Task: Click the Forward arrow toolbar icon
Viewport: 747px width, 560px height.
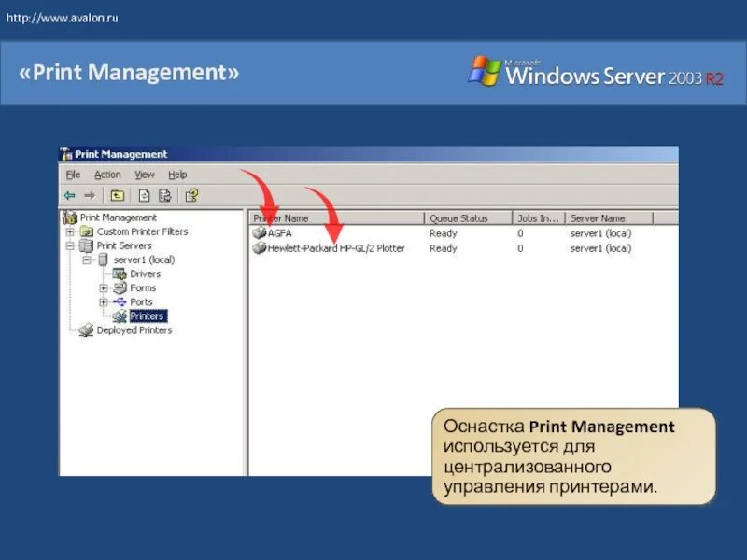Action: pyautogui.click(x=90, y=195)
